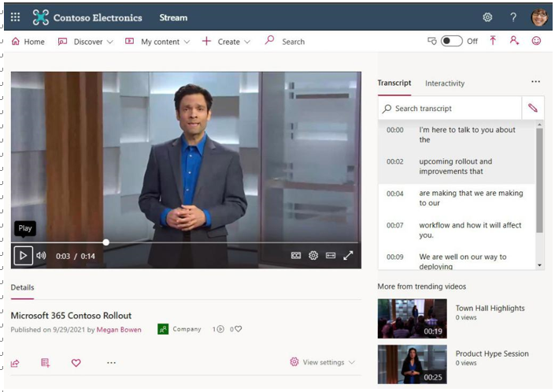This screenshot has width=555, height=392.
Task: Jump to transcript line at 00:02
Action: tap(457, 166)
